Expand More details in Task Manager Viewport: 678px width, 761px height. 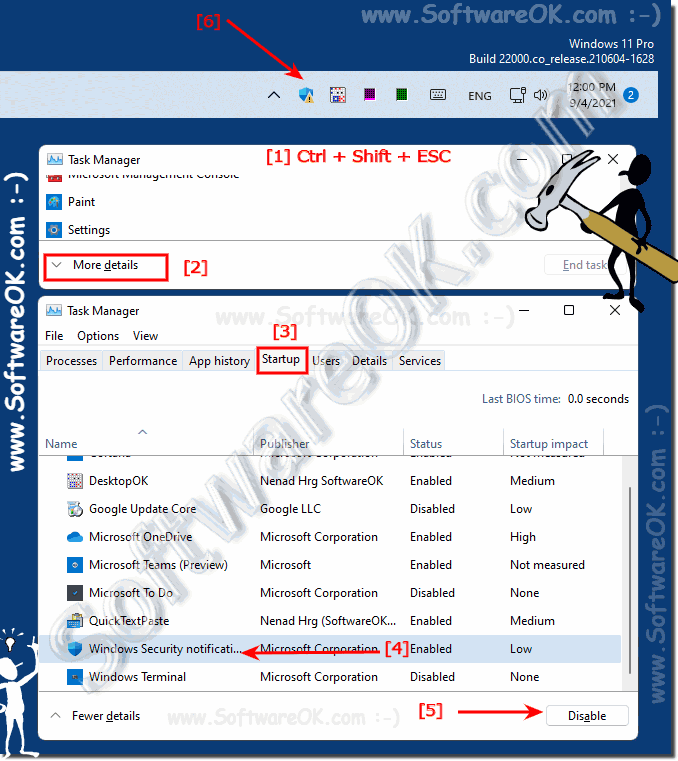point(105,265)
